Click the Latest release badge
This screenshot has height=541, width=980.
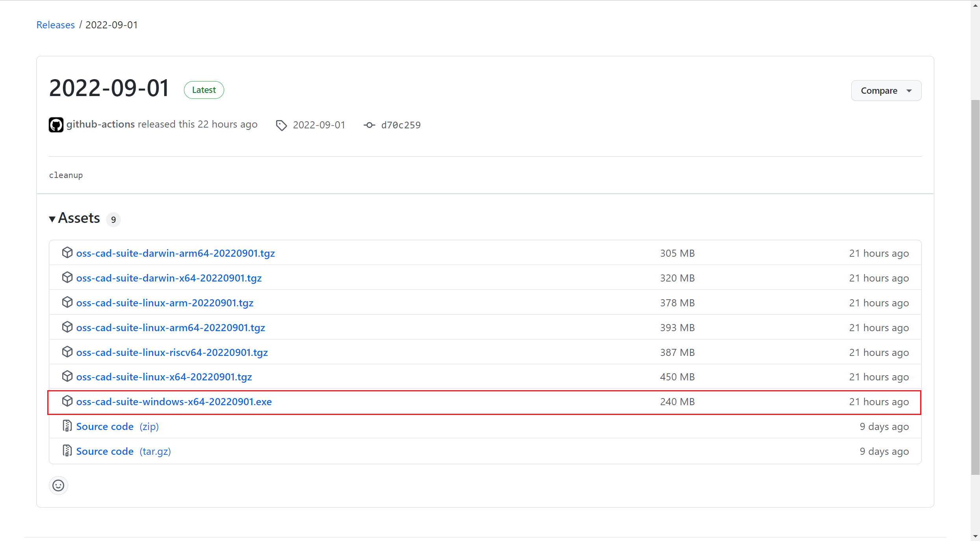pos(204,90)
